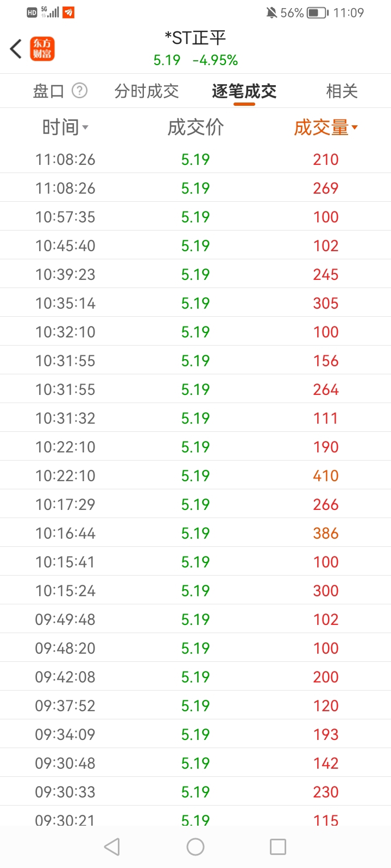Tap the 成交价 column header

tap(195, 127)
